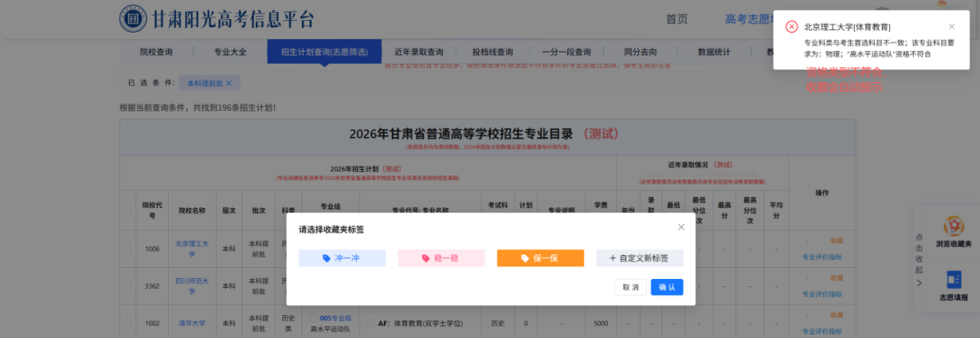Close the 请选择收藏夹标签 dialog

point(681,227)
